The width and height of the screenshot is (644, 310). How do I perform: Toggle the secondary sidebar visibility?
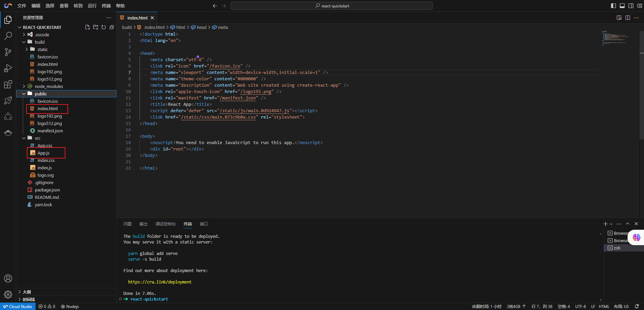tap(631, 6)
